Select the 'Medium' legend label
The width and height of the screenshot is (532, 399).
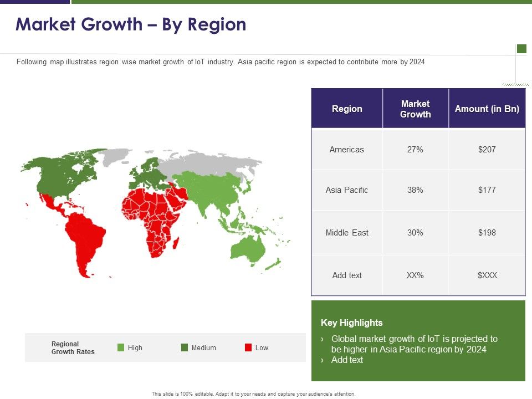point(203,348)
